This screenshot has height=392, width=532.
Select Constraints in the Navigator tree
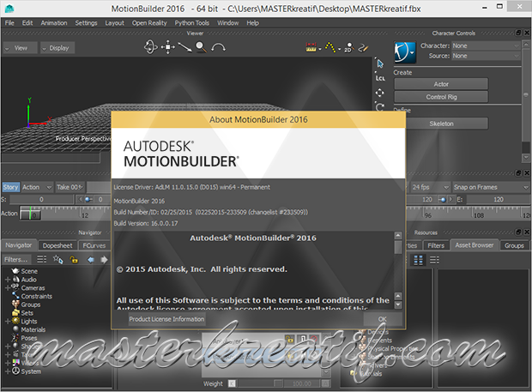(32, 296)
